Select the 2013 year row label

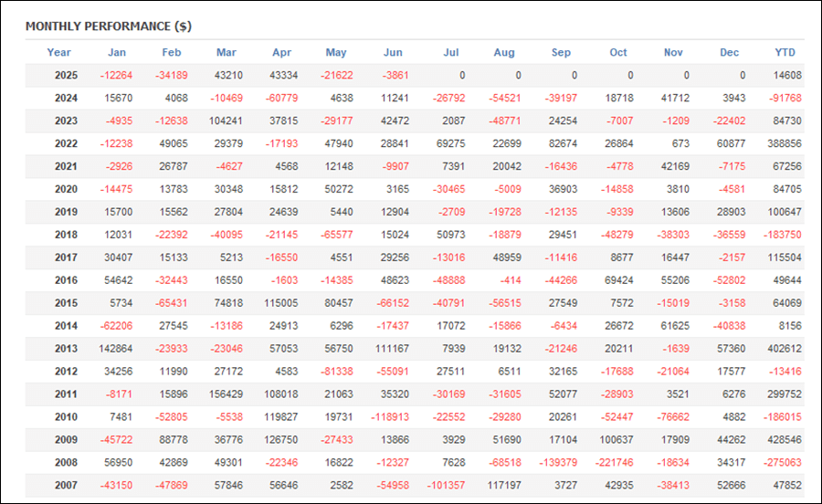click(x=66, y=349)
